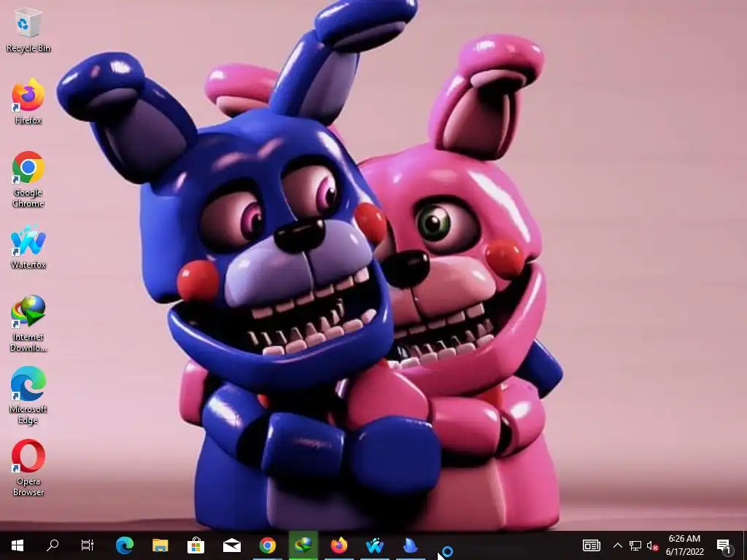The image size is (747, 560).
Task: Open File Explorer from the taskbar
Action: [x=160, y=545]
